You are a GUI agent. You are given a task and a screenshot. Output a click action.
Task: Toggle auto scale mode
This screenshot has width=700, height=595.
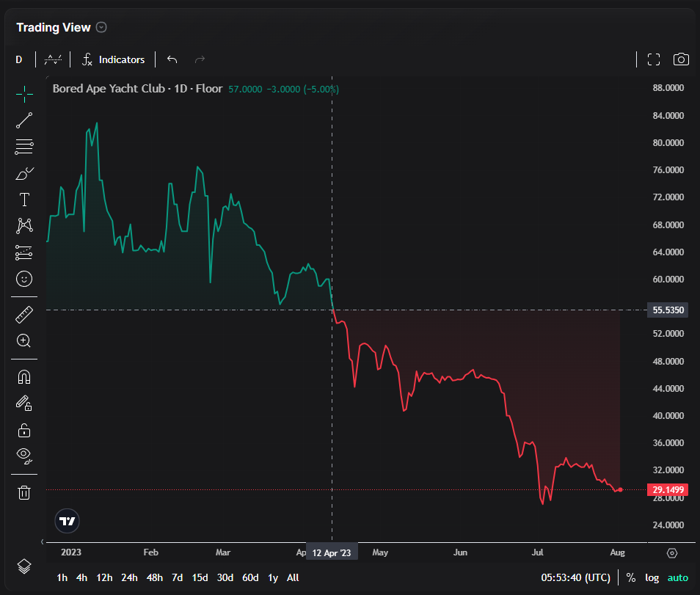[678, 577]
